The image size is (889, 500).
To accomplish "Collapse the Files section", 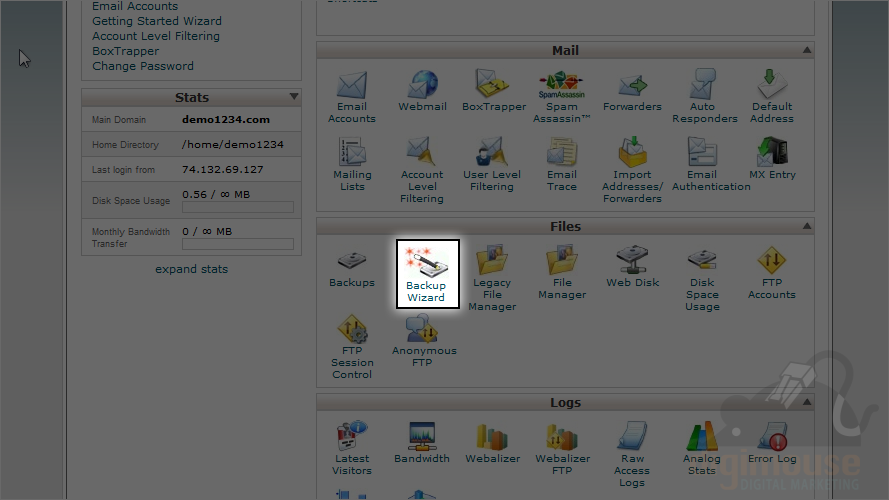I will 807,226.
